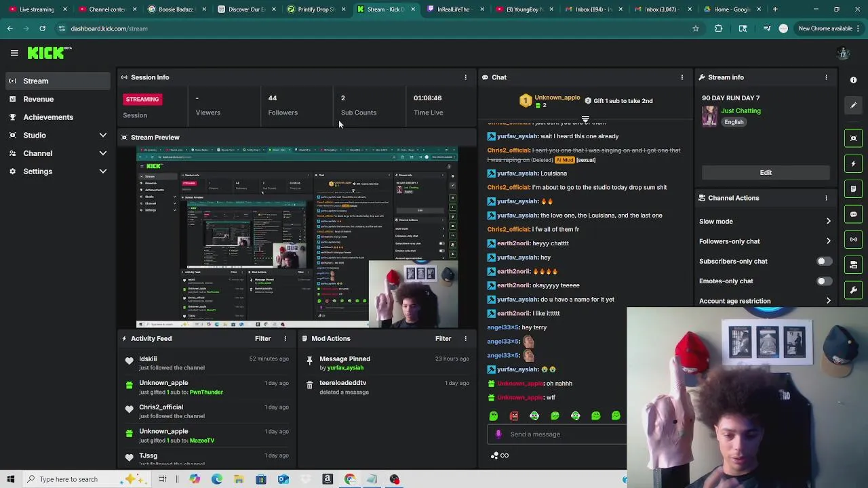
Task: Click MazeeTV link in Activity Feed
Action: 202,441
